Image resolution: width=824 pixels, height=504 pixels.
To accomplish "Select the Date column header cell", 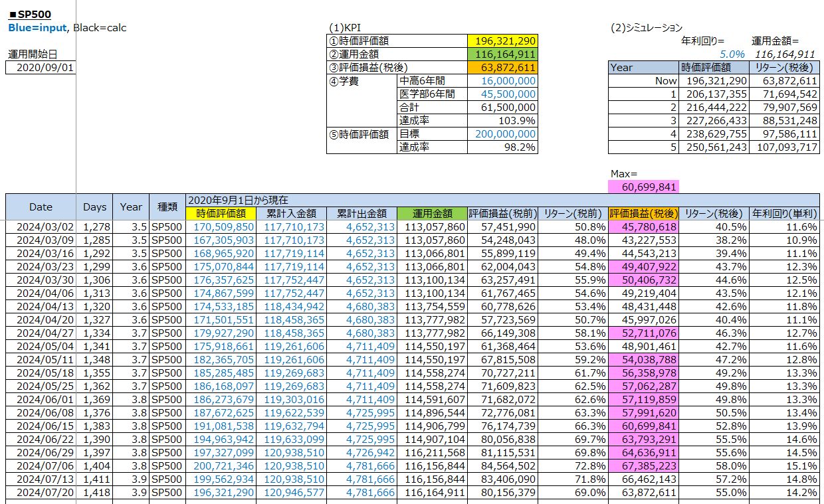I will pyautogui.click(x=41, y=207).
